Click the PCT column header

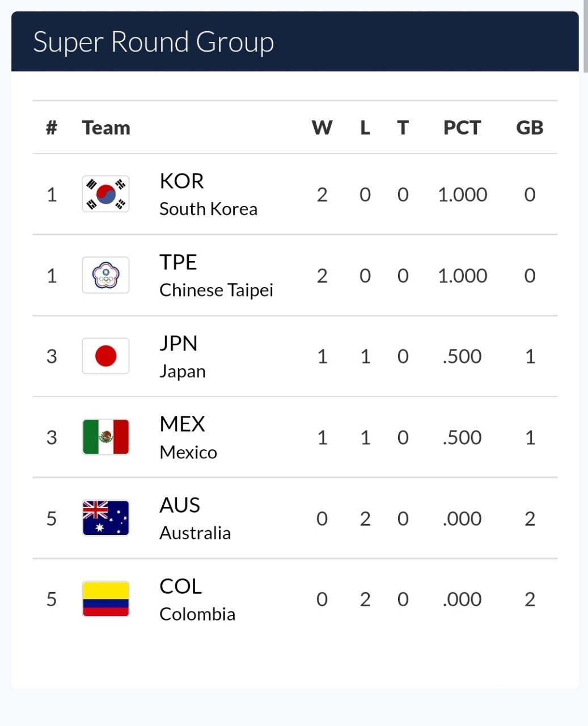(x=462, y=128)
